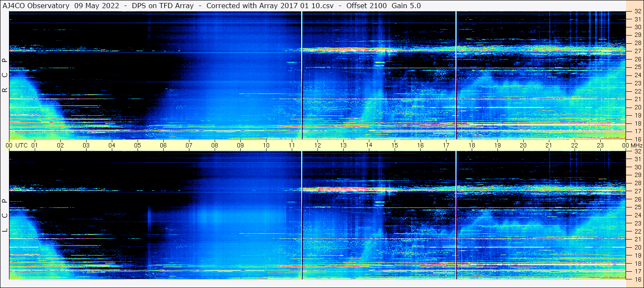Click the 12 hour mark on UTC axis
This screenshot has height=288, width=644.
318,145
